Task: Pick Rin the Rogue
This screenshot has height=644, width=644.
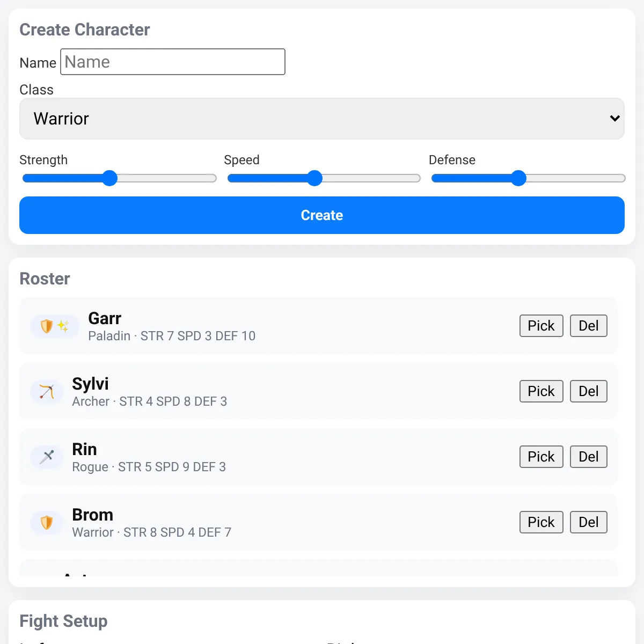Action: tap(541, 457)
